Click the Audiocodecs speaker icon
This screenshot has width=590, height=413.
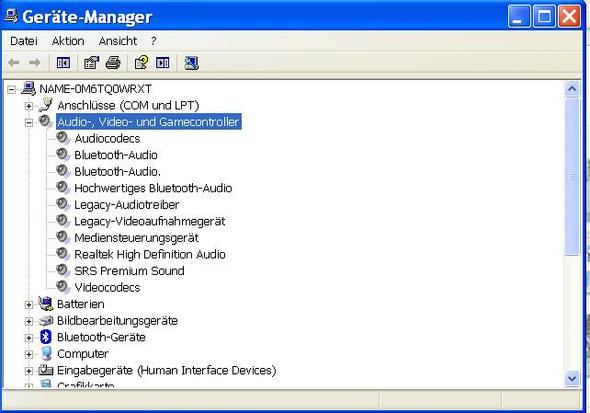click(63, 138)
